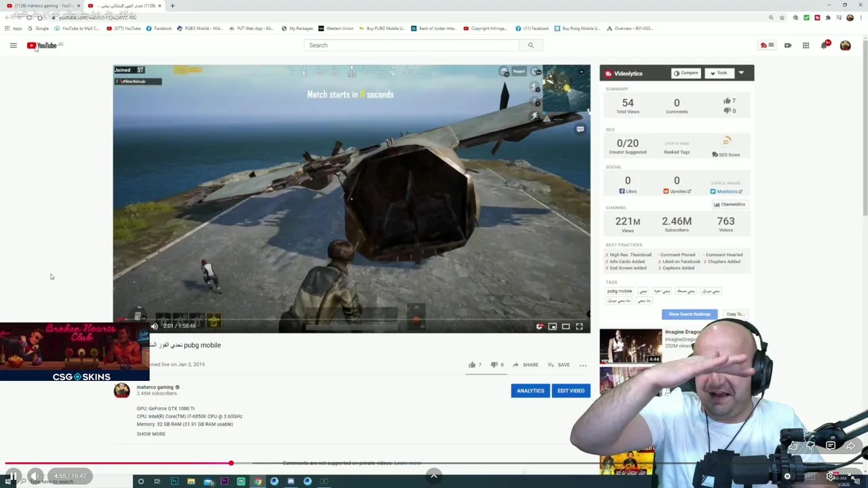The image size is (868, 488).
Task: Expand the overlay chevron on the outer player
Action: [x=434, y=476]
